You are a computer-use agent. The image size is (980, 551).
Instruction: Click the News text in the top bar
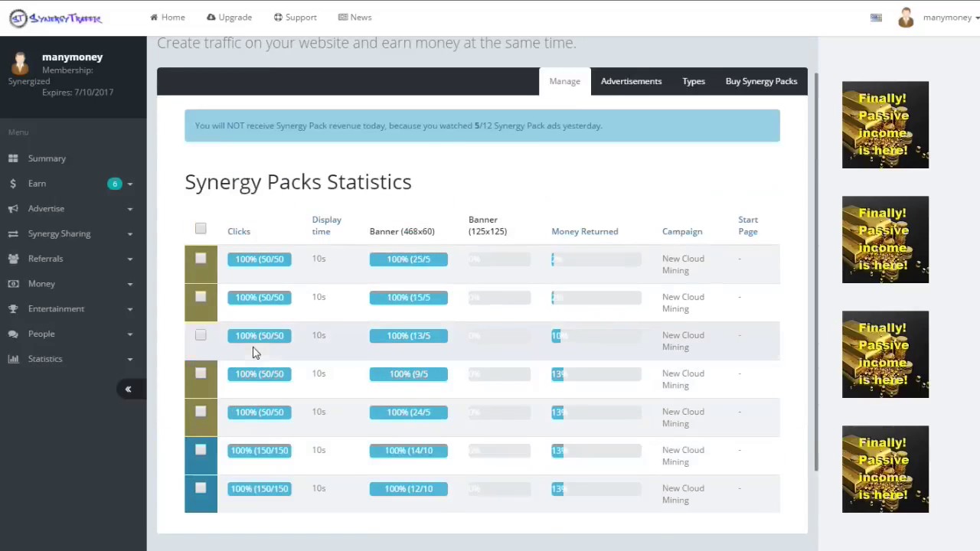(361, 17)
